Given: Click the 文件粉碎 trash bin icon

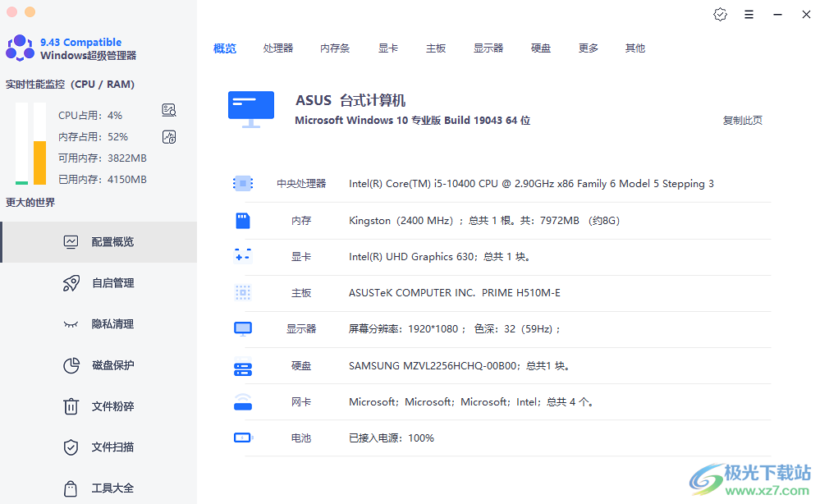Looking at the screenshot, I should pos(71,406).
